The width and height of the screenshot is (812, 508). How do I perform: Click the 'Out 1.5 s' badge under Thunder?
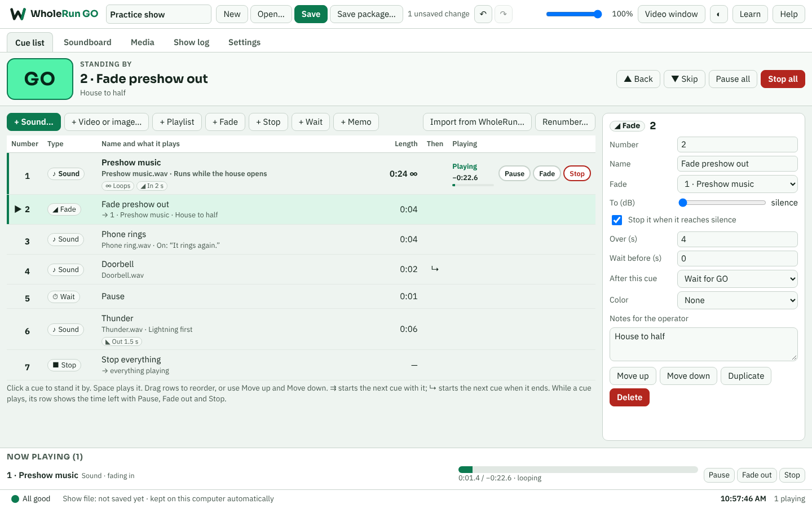[122, 342]
